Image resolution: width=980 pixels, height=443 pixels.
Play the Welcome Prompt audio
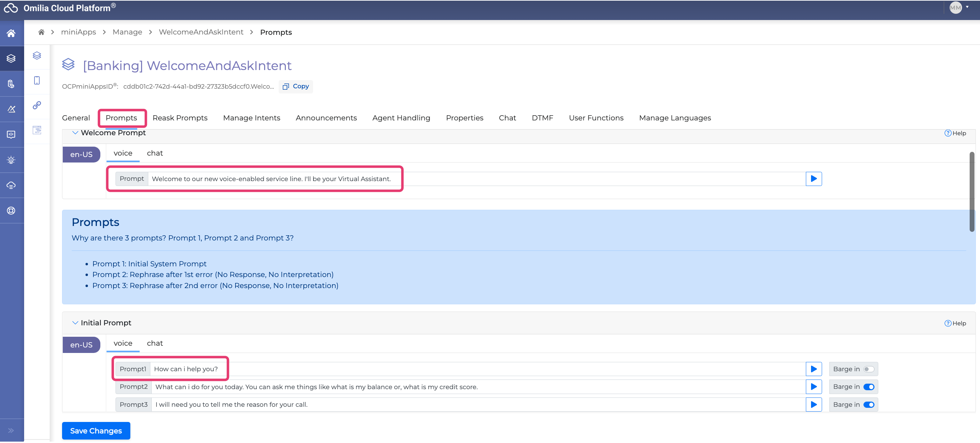[x=813, y=178]
